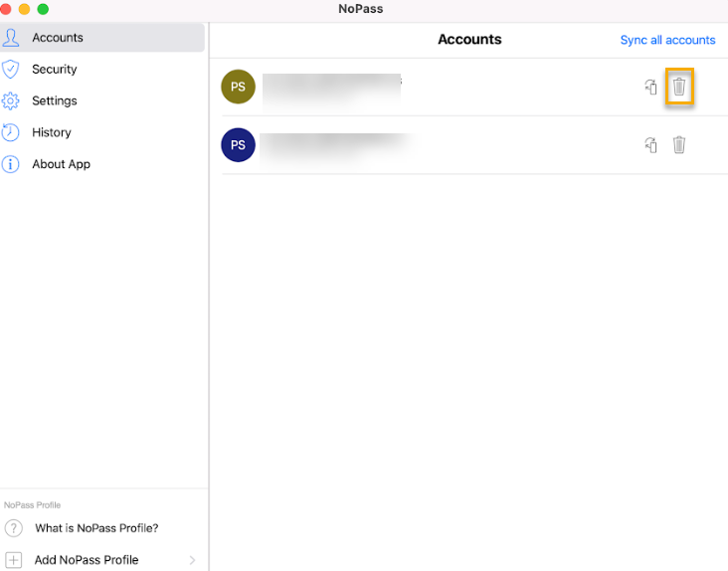The image size is (728, 571).
Task: Maximize NoPass window with green button
Action: pos(43,9)
